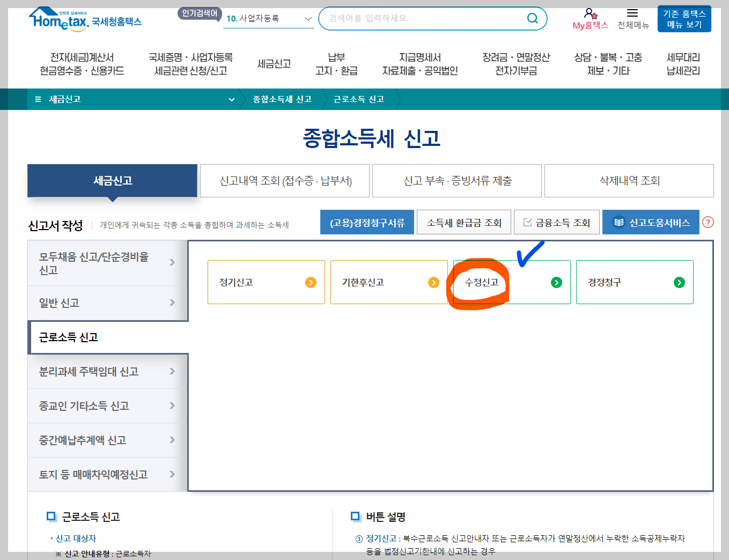Expand the 세금신고 breadcrumb chevron
Screen dimensions: 729x560
tap(232, 99)
